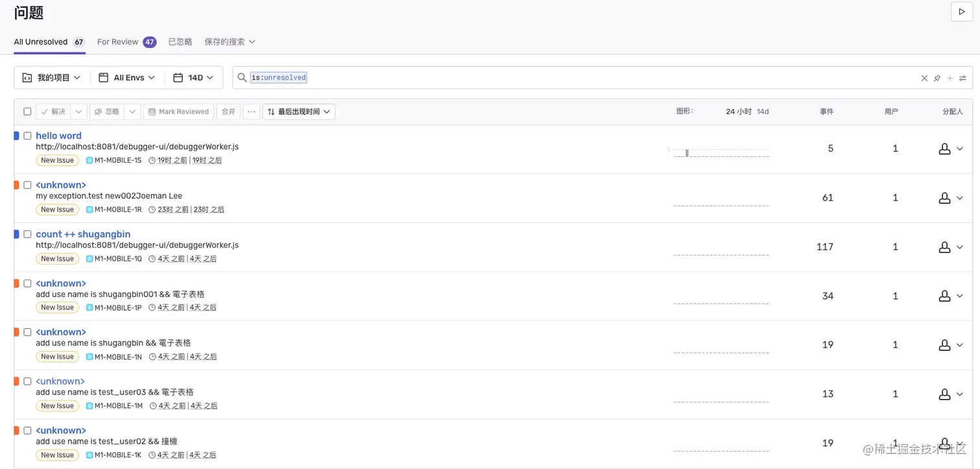Viewport: 980px width, 469px height.
Task: Expand the 解决 resolve options arrow
Action: [78, 112]
